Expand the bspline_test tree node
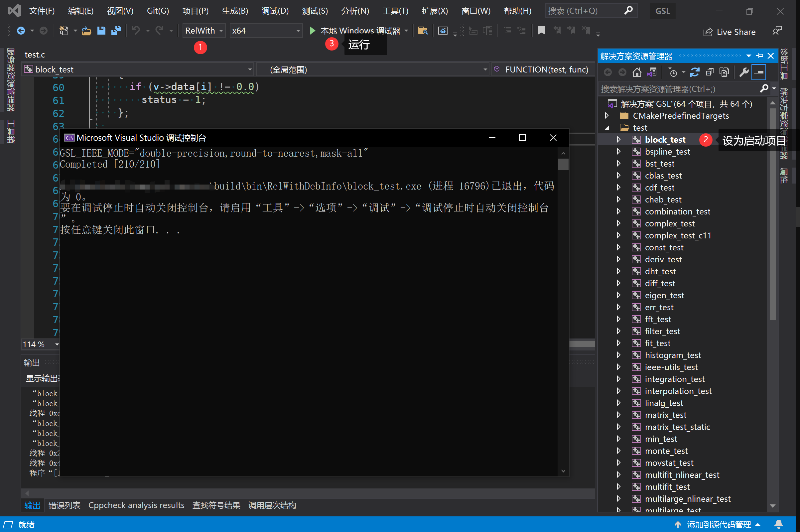The width and height of the screenshot is (800, 532). click(x=618, y=152)
